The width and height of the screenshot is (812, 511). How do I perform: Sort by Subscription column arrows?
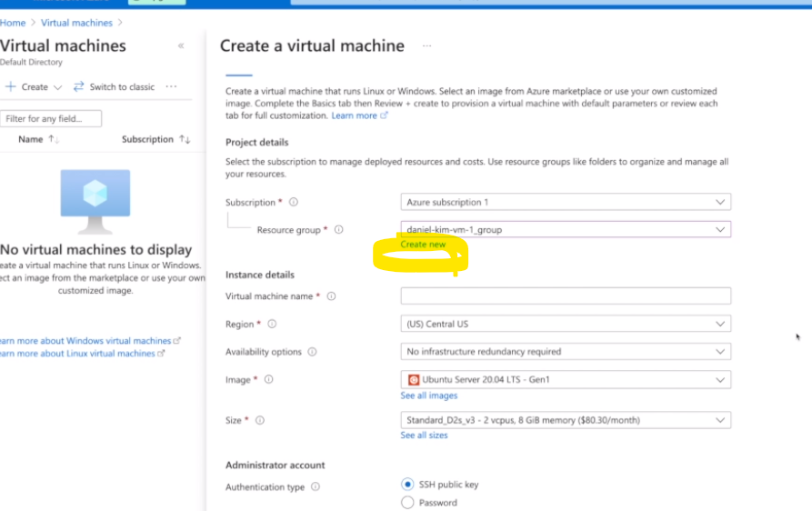185,139
